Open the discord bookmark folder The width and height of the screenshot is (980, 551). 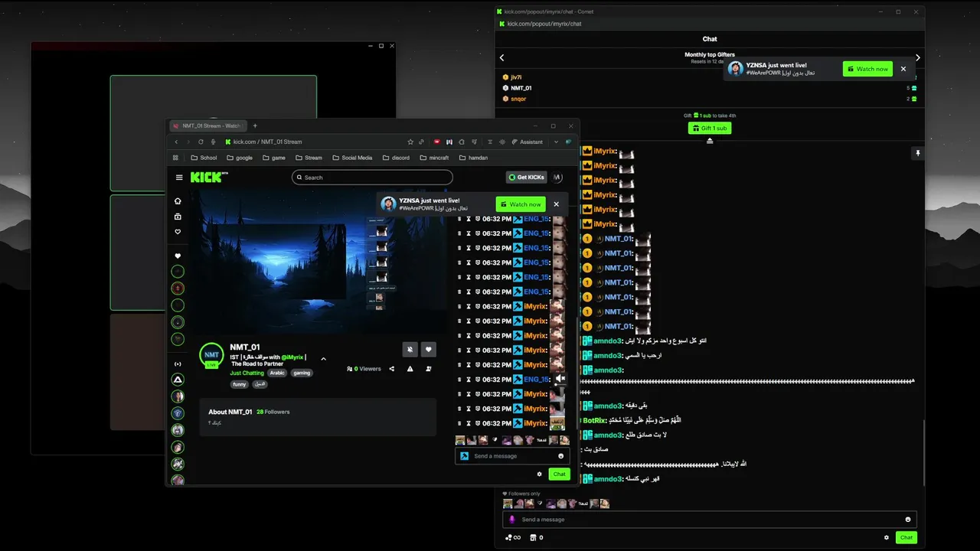[396, 158]
